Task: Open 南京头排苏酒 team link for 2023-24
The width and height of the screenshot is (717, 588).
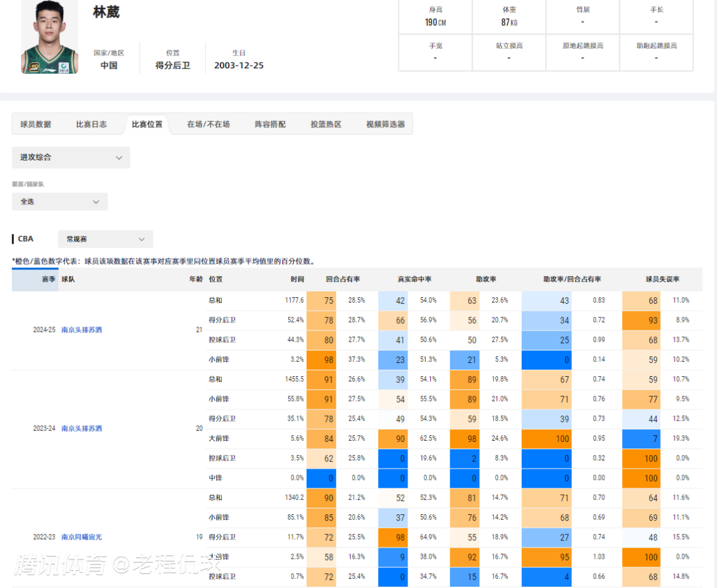Action: (x=82, y=429)
